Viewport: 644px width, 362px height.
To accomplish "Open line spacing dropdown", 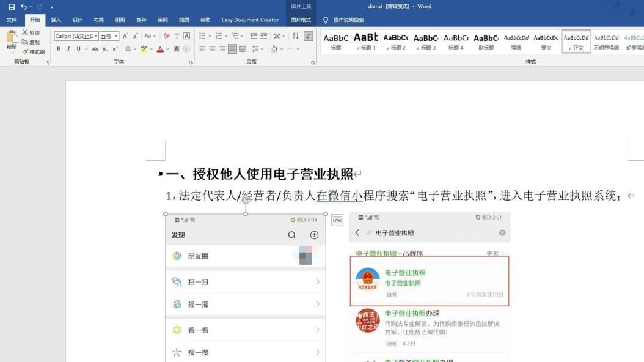I will 262,49.
